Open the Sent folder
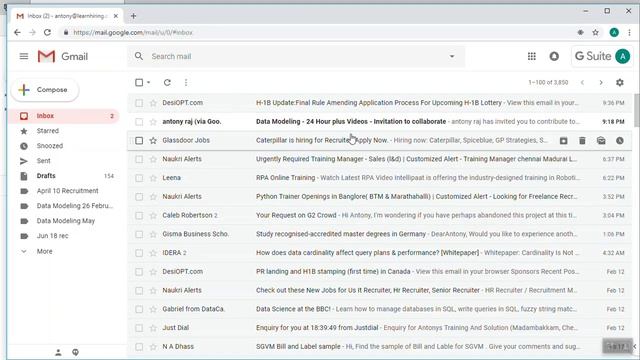The image size is (640, 360). point(44,161)
